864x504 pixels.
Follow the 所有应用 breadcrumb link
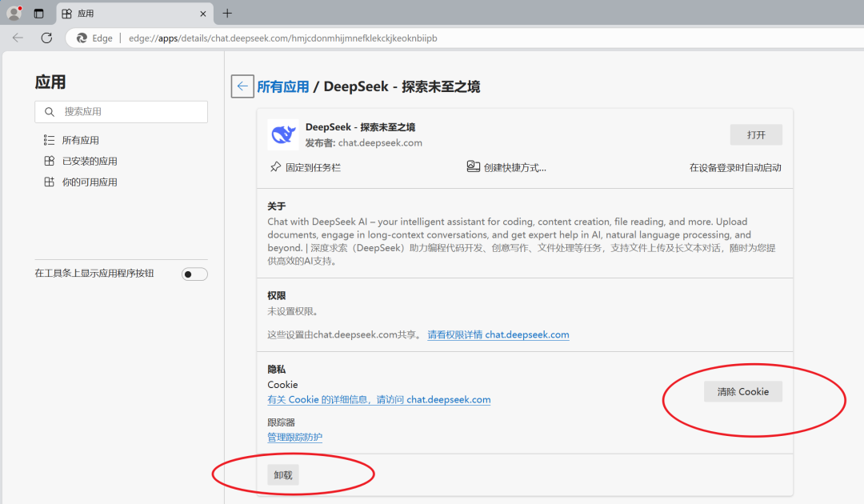pos(282,86)
